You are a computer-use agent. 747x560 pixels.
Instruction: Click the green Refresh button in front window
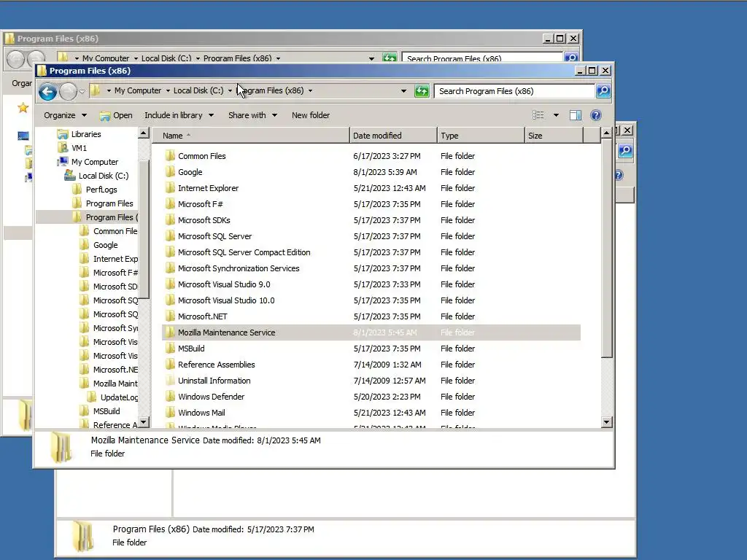[x=422, y=91]
